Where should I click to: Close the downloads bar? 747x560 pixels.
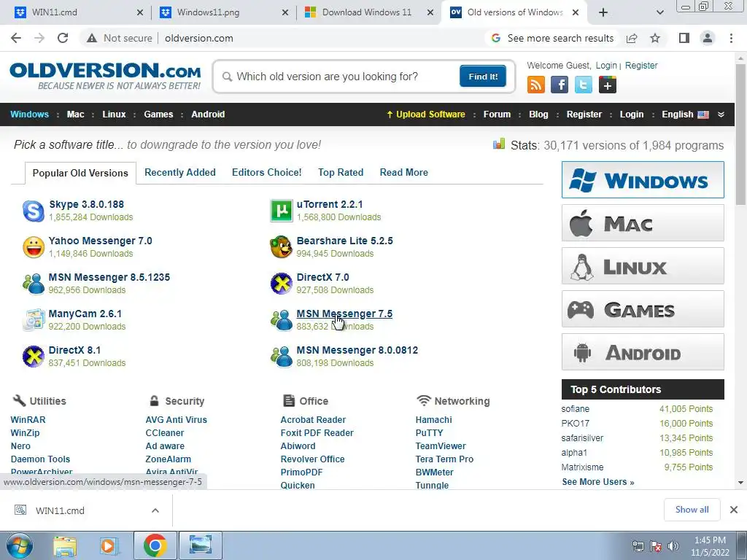(734, 510)
